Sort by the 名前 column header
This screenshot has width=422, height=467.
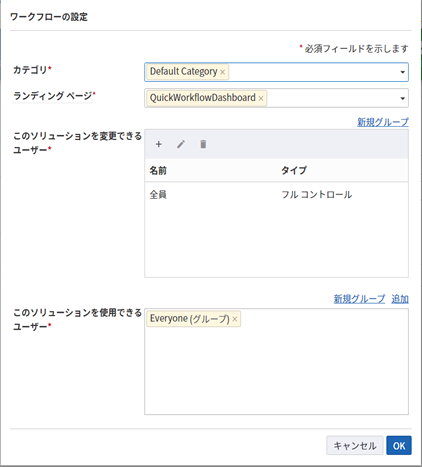(x=158, y=170)
